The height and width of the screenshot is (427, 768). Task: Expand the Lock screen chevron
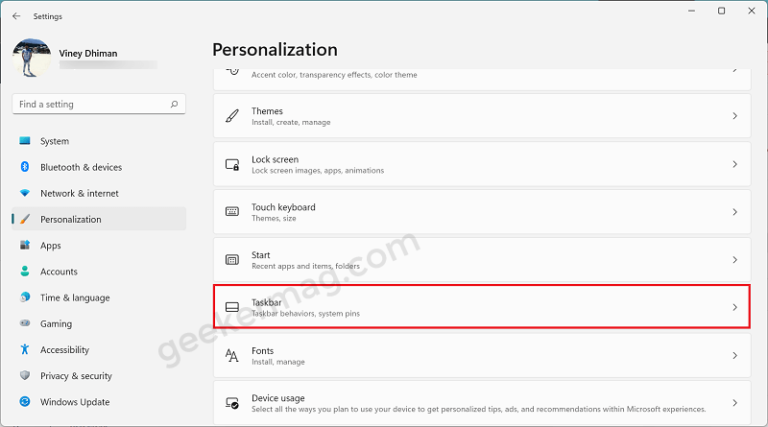point(735,164)
